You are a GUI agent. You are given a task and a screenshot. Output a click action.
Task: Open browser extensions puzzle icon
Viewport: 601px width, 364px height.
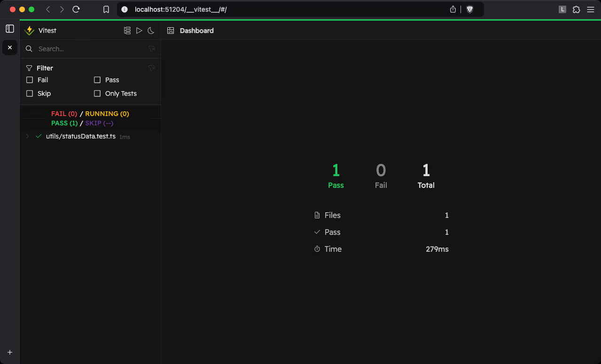coord(576,9)
